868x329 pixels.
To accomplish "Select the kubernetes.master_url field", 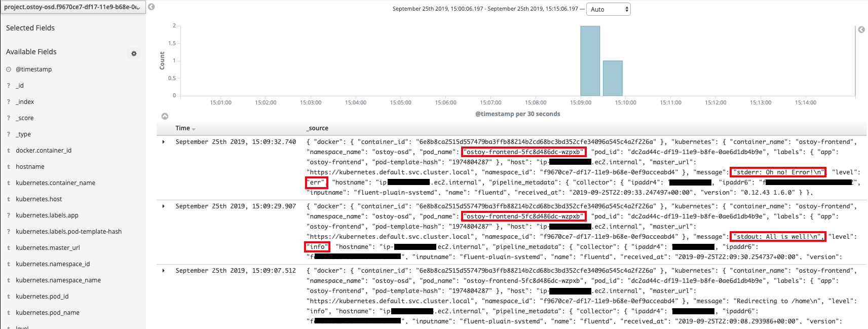I will [48, 248].
